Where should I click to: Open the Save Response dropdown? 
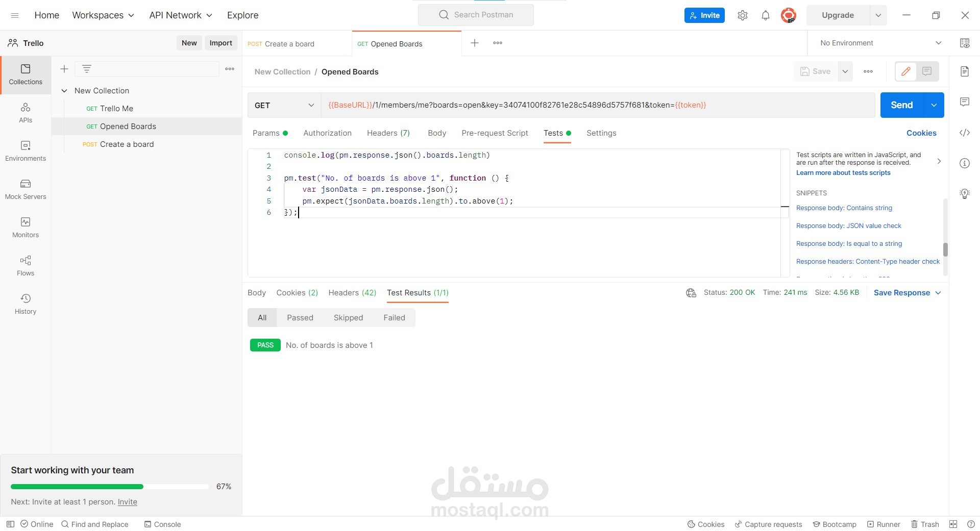coord(907,293)
